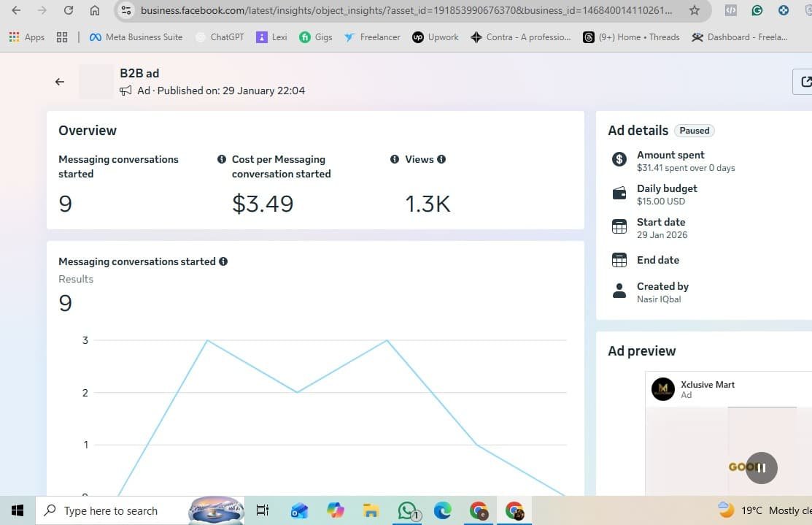
Task: Show info for Messaging conversations started chart
Action: tap(223, 261)
